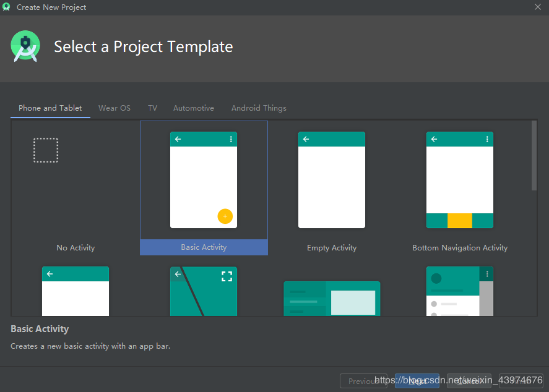Click the scrollbar on the right of the template list
Image resolution: width=549 pixels, height=392 pixels.
pos(533,155)
